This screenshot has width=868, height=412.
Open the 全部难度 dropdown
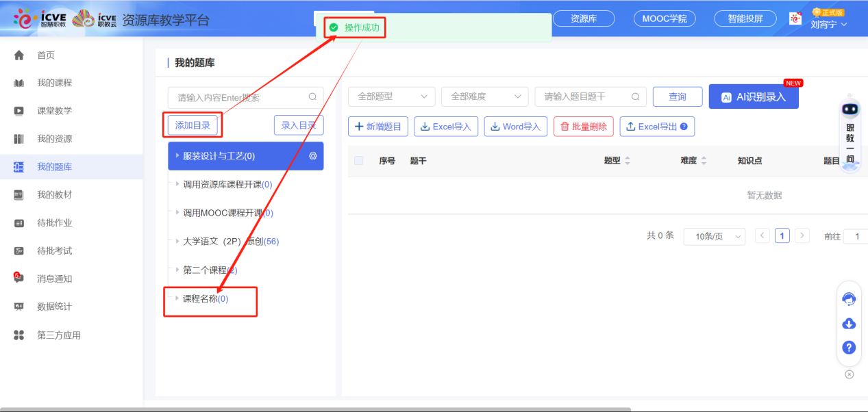pos(484,96)
